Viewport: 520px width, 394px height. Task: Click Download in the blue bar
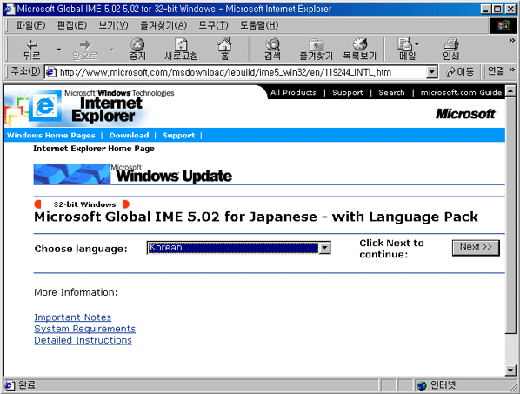point(129,135)
